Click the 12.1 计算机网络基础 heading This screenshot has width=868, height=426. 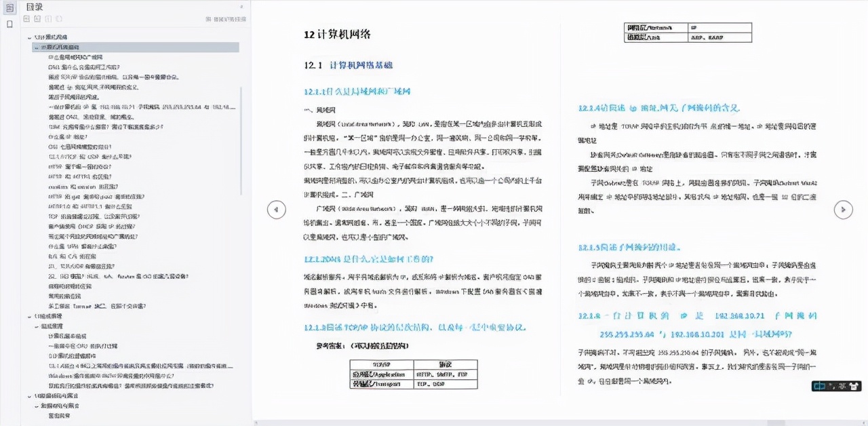pos(349,65)
